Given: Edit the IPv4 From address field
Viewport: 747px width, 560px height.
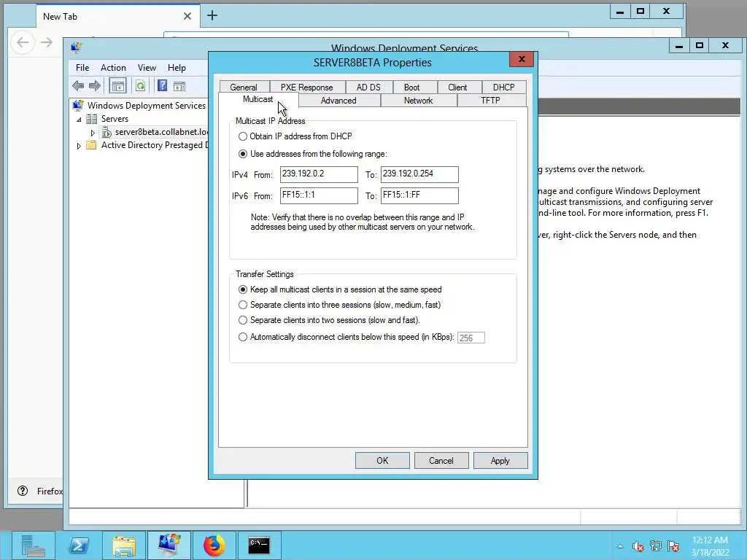Looking at the screenshot, I should tap(319, 174).
